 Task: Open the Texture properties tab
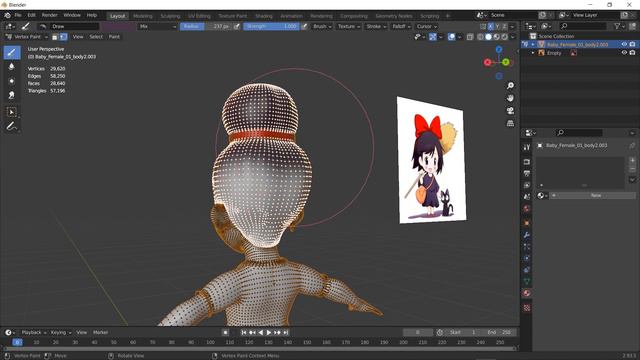527,308
